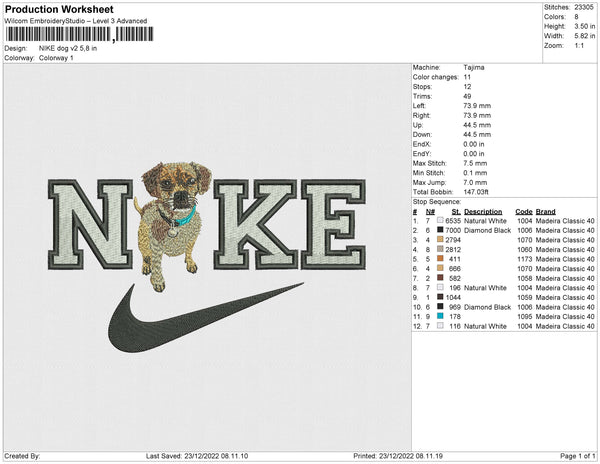Click the Stops value 12
Image resolution: width=600 pixels, height=464 pixels.
click(467, 86)
